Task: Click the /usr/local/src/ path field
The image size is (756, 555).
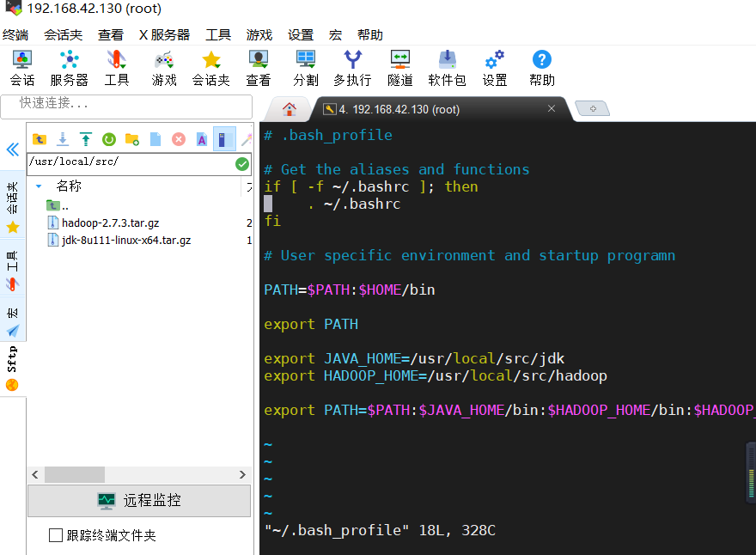Action: pyautogui.click(x=131, y=164)
